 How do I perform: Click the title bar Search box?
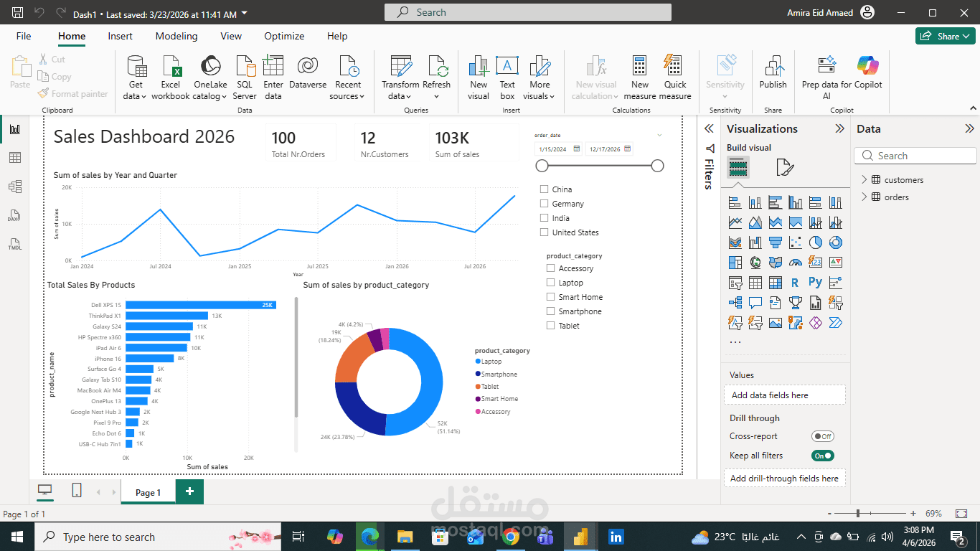point(528,12)
